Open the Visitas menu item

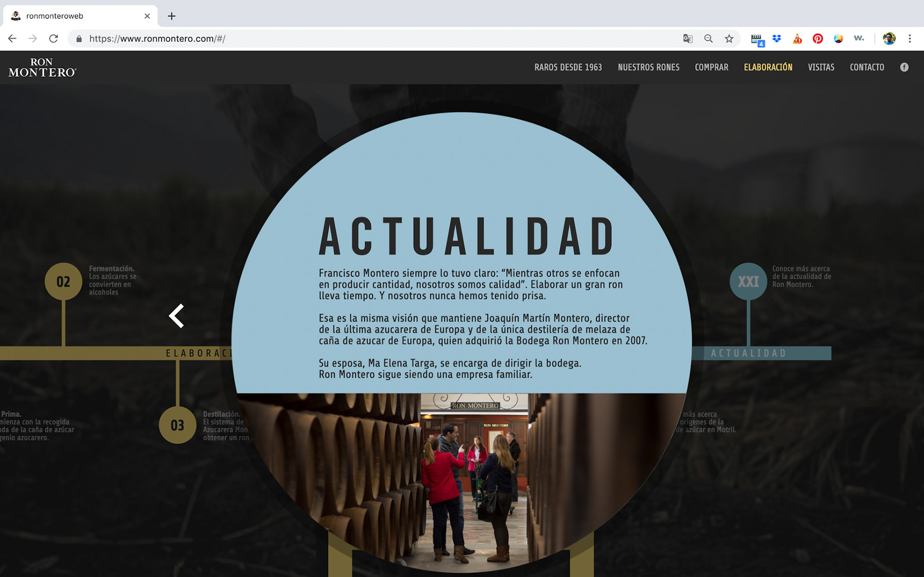[x=821, y=67]
